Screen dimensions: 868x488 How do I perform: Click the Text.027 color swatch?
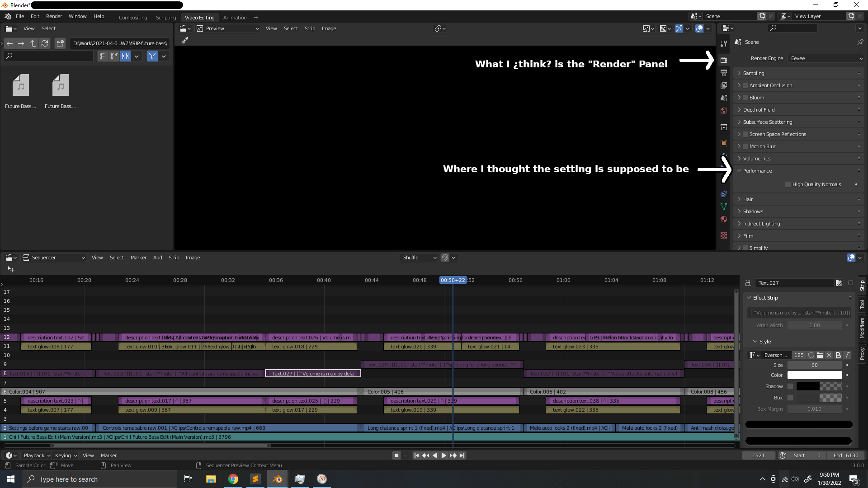pos(815,375)
